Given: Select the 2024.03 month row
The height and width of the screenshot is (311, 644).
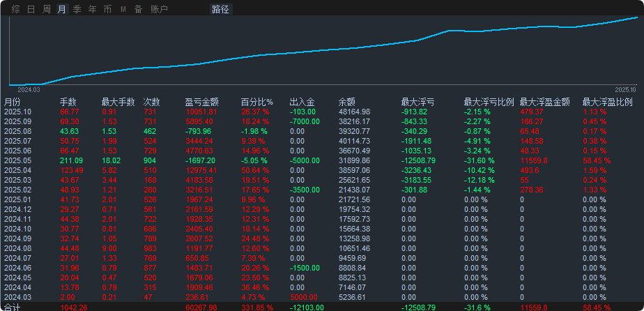Looking at the screenshot, I should [322, 297].
